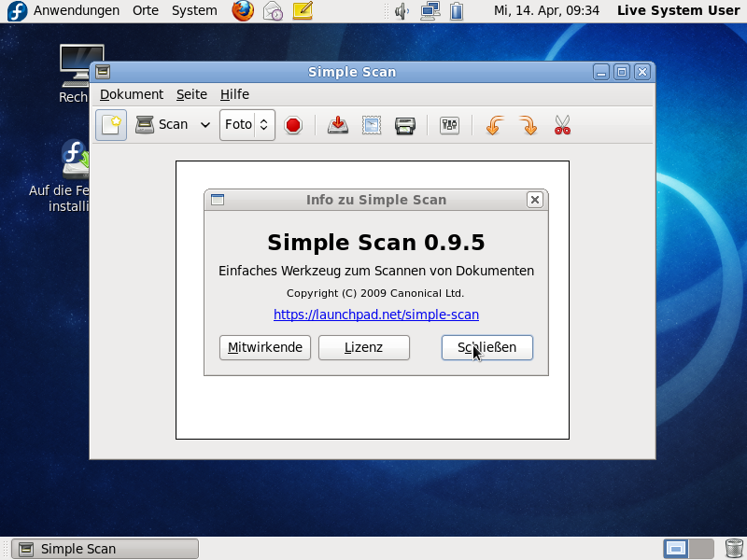Open the Dokument menu

click(x=132, y=94)
